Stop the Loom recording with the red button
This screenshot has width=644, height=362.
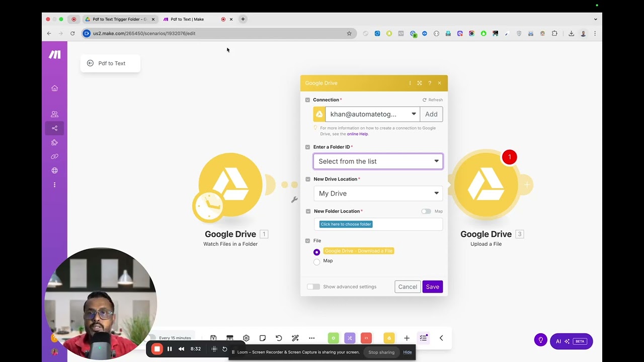pyautogui.click(x=157, y=349)
